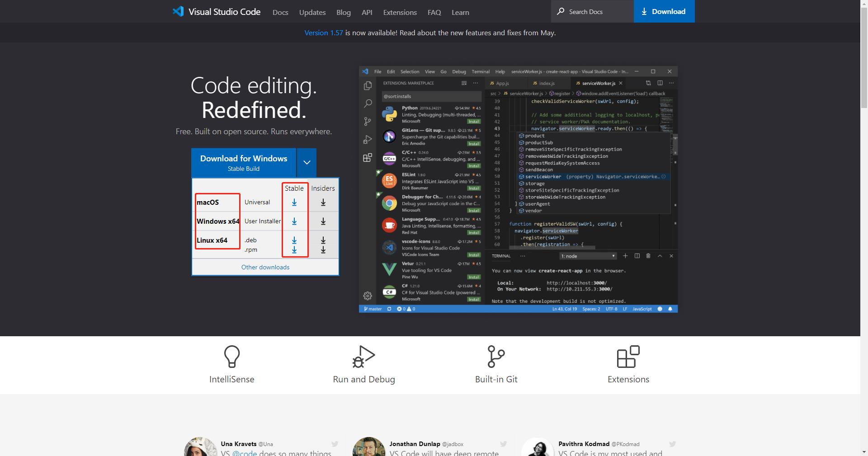868x456 pixels.
Task: Open the Version 1.57 link
Action: click(x=324, y=33)
